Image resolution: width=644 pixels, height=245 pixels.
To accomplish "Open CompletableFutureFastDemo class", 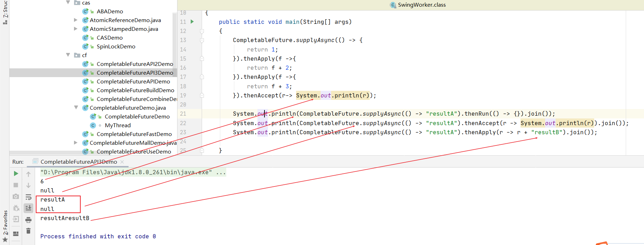I will pyautogui.click(x=134, y=134).
